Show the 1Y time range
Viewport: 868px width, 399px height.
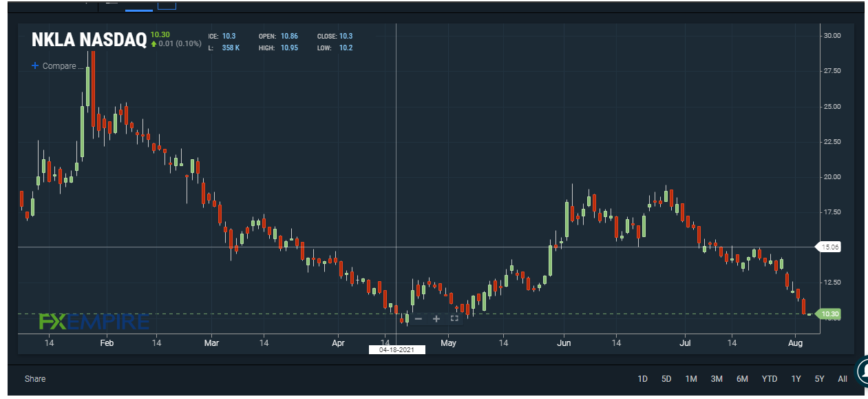point(796,379)
